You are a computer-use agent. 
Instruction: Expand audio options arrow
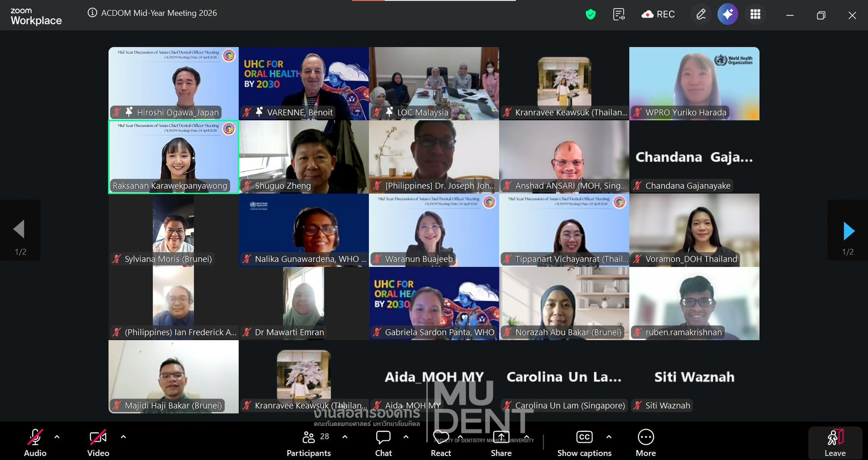(57, 437)
